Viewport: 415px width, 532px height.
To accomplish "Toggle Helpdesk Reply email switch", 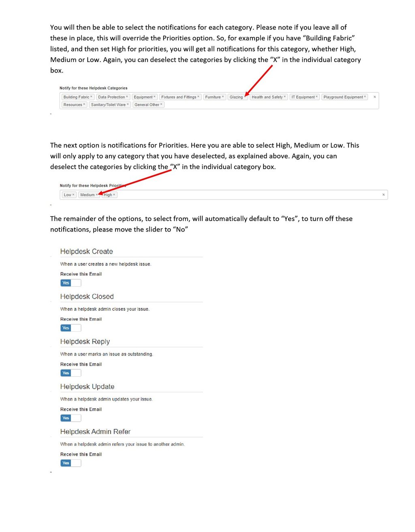I will click(x=71, y=373).
